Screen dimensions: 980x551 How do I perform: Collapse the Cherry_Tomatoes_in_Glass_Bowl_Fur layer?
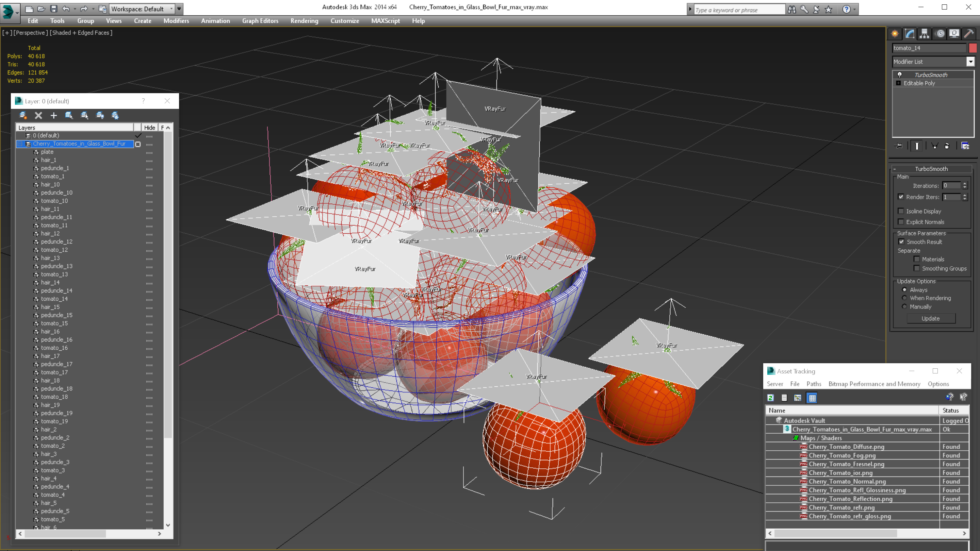point(20,144)
